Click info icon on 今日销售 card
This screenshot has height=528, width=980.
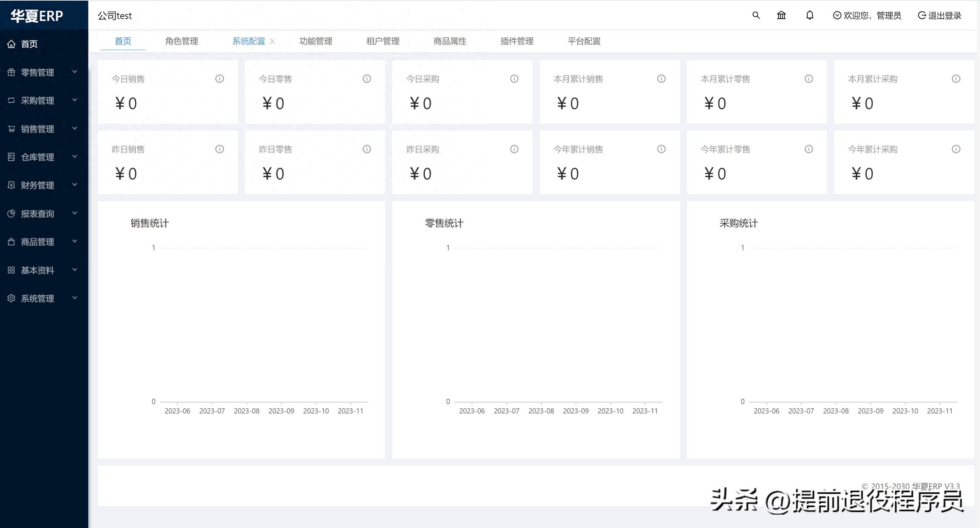point(220,79)
